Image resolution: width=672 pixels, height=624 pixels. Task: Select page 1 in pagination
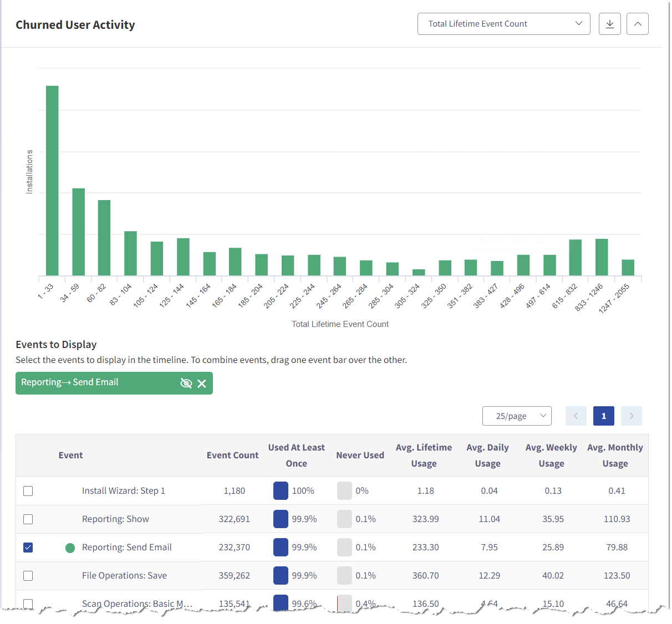tap(604, 416)
